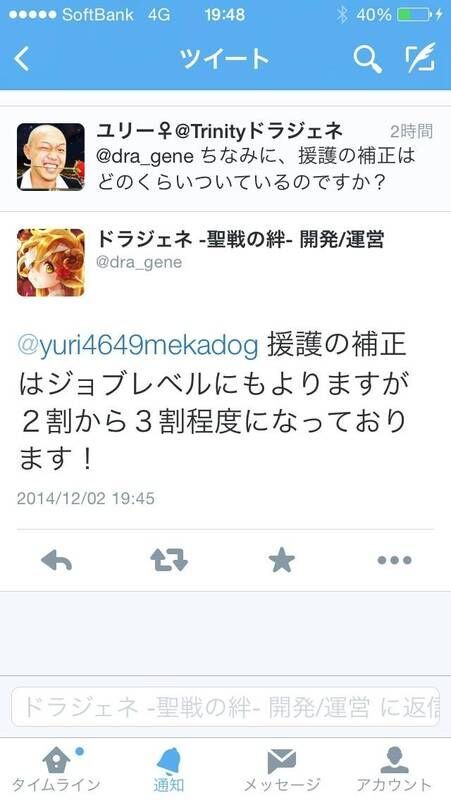Open @dra_gene mention in first tweet
The width and height of the screenshot is (451, 800).
(145, 157)
